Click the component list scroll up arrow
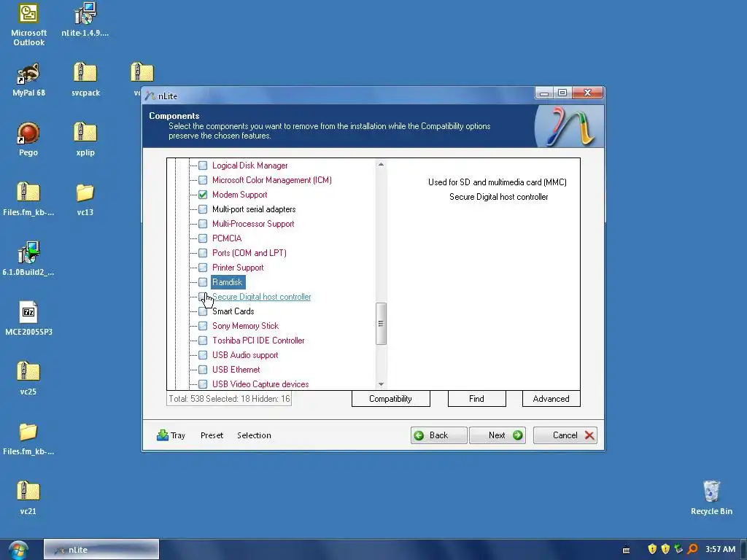The height and width of the screenshot is (560, 747). coord(381,164)
